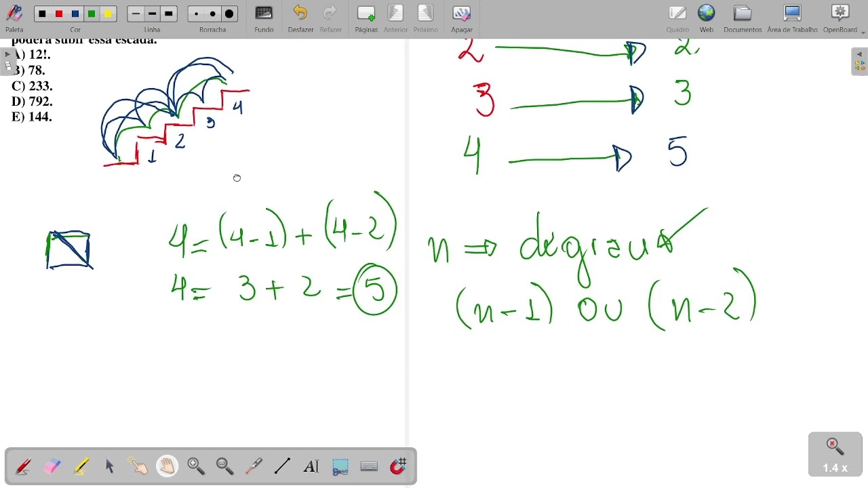Select the Line drawing tool
The height and width of the screenshot is (488, 868).
coord(283,466)
